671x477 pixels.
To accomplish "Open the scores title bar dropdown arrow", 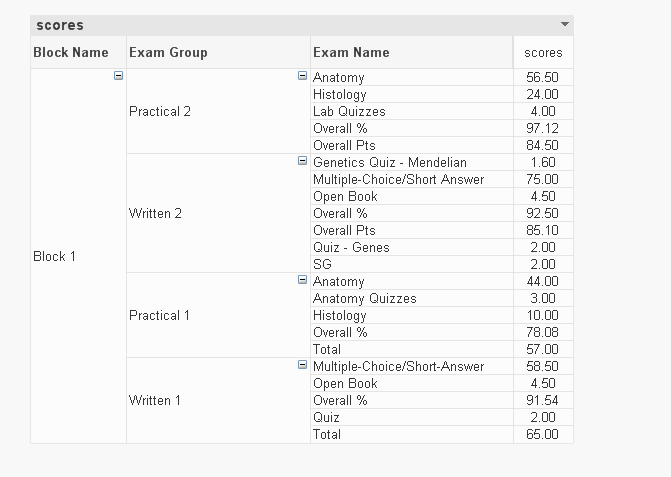I will [x=565, y=24].
